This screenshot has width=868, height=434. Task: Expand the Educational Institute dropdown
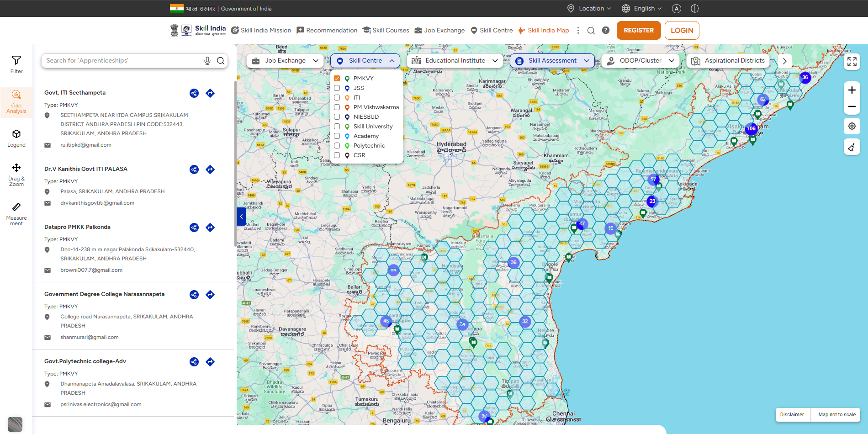click(x=455, y=61)
